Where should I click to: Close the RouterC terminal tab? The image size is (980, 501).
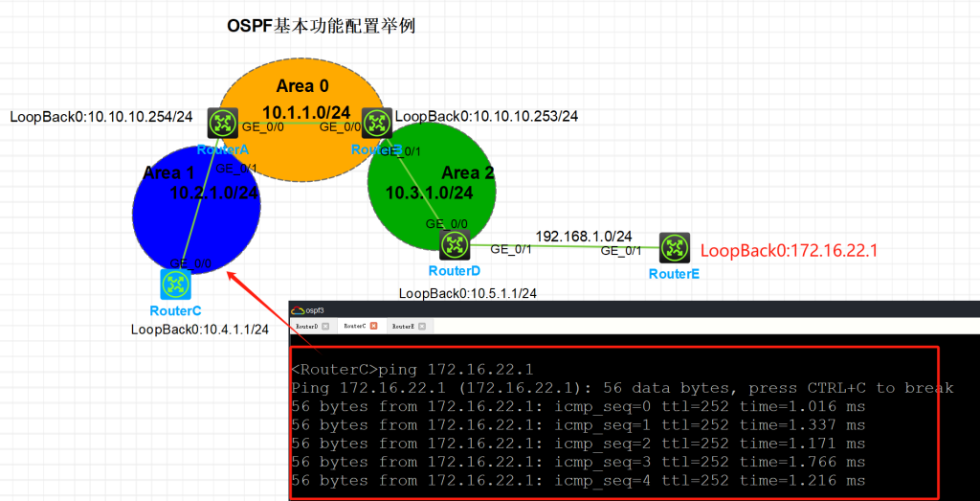pos(374,327)
